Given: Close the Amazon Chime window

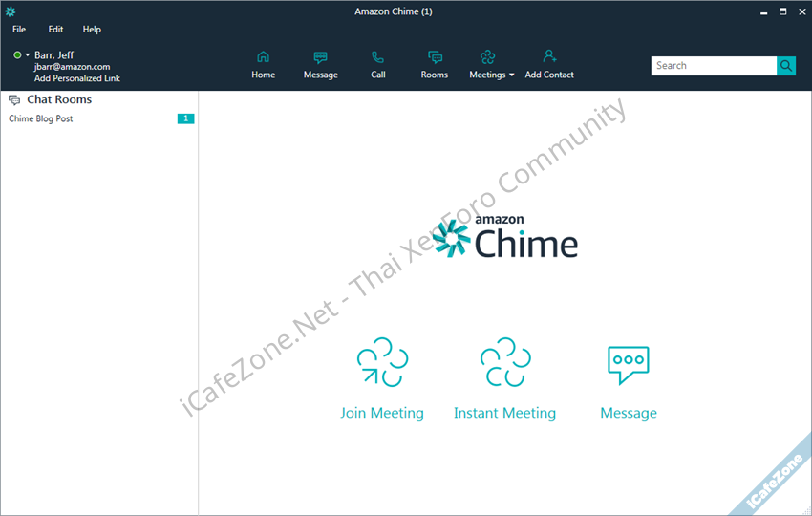Looking at the screenshot, I should [x=801, y=11].
